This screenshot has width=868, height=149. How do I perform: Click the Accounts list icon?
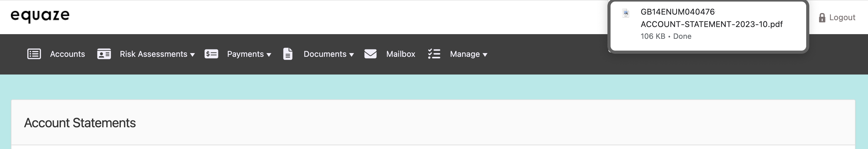[x=34, y=54]
